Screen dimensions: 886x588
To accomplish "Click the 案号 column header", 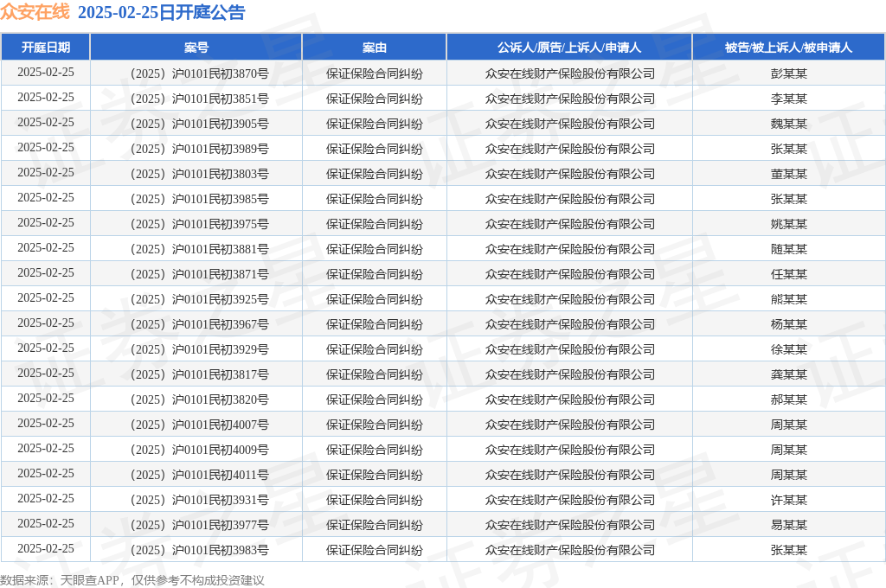I will (x=196, y=48).
